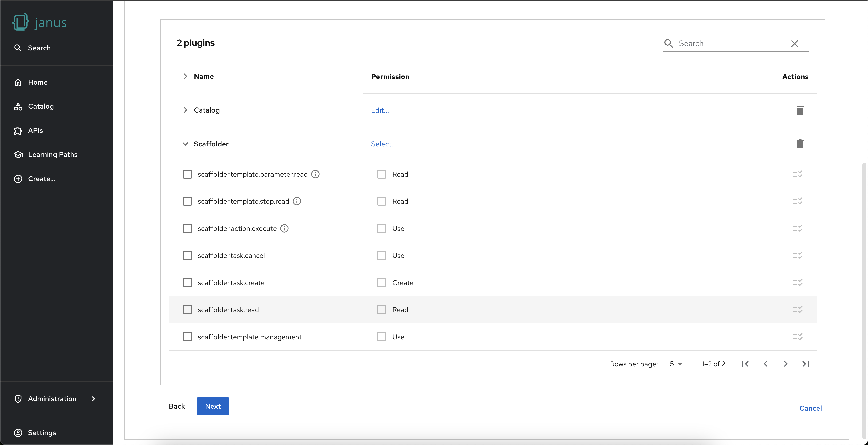868x445 pixels.
Task: Open conditional rules for scaffolder.task.create
Action: [797, 282]
